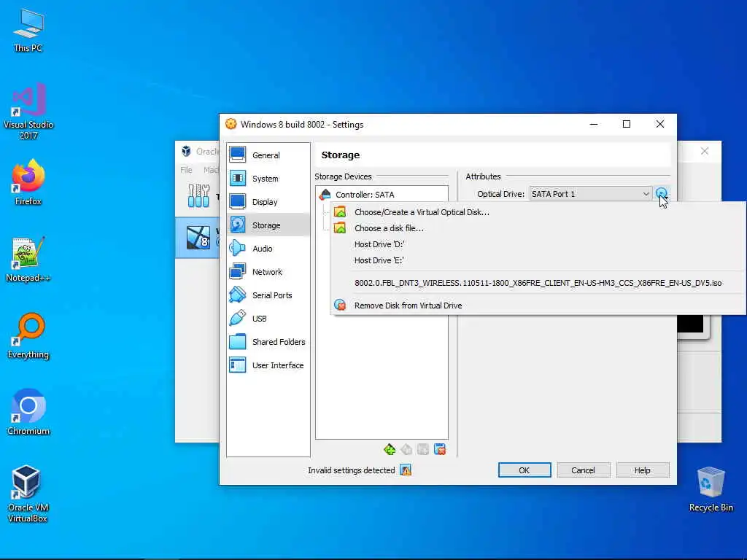This screenshot has height=560, width=747.
Task: Click the optical disk chooser icon button
Action: point(661,193)
